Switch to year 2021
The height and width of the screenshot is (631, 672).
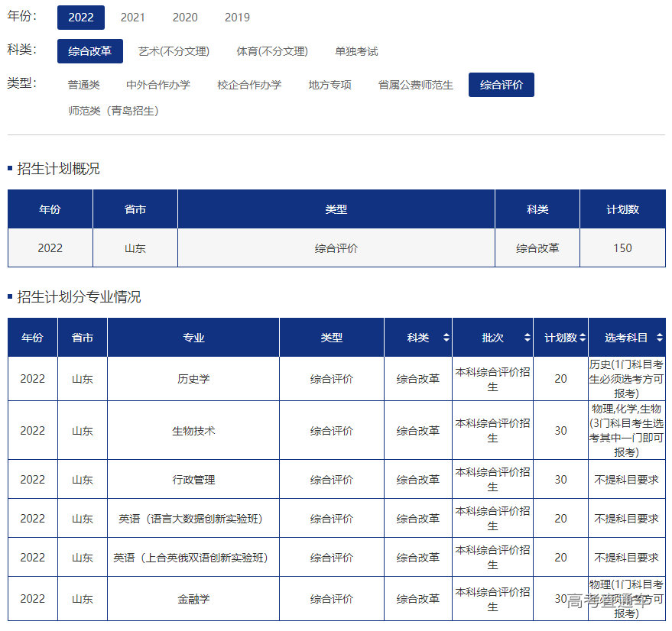(x=133, y=18)
